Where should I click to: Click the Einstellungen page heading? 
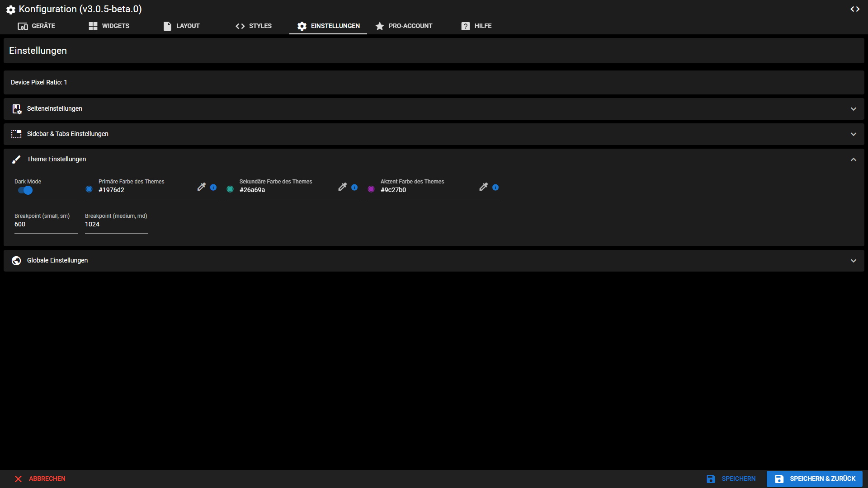(38, 51)
